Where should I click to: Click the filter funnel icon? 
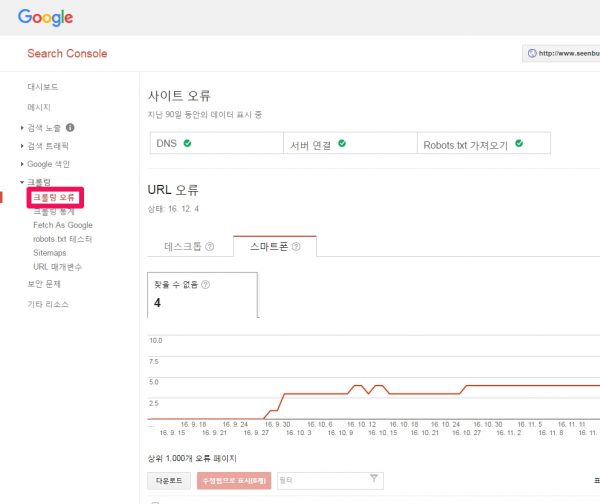(x=374, y=478)
